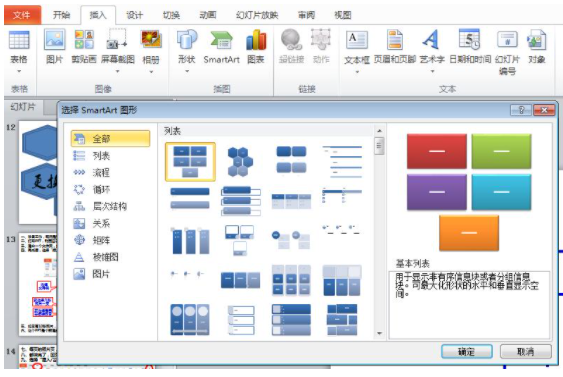Screen dimensions: 563x377
Task: Click the SmartArt icon in the ribbon
Action: (221, 40)
